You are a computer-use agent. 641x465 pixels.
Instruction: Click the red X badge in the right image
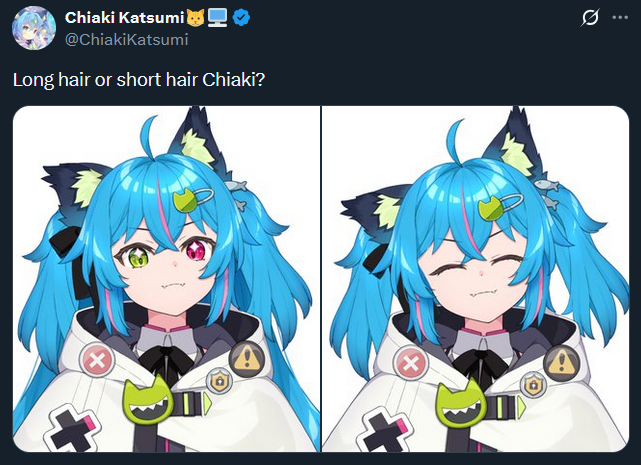[x=410, y=363]
